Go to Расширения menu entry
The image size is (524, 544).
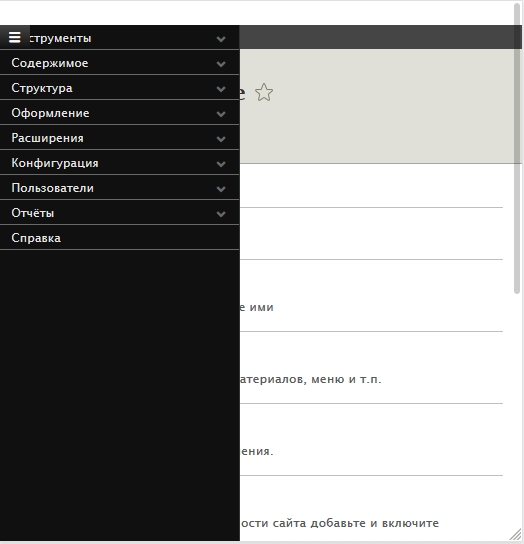tap(48, 138)
